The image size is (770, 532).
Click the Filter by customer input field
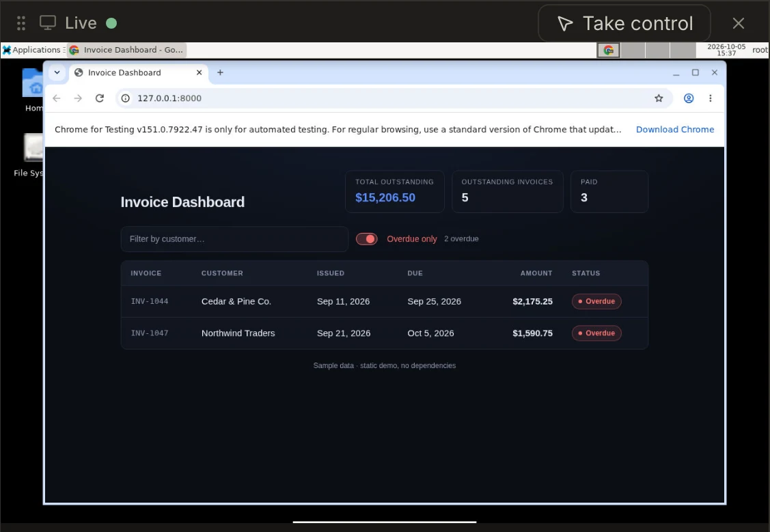(x=234, y=239)
